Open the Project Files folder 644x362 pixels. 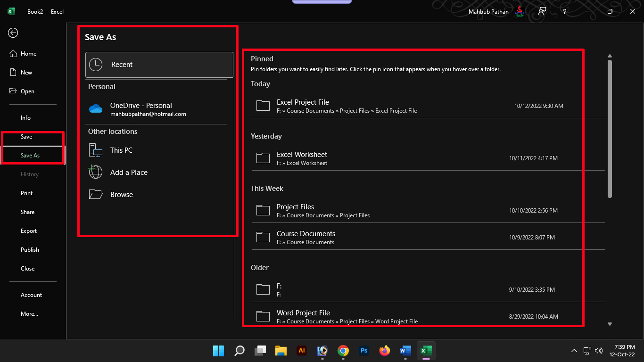(428, 211)
